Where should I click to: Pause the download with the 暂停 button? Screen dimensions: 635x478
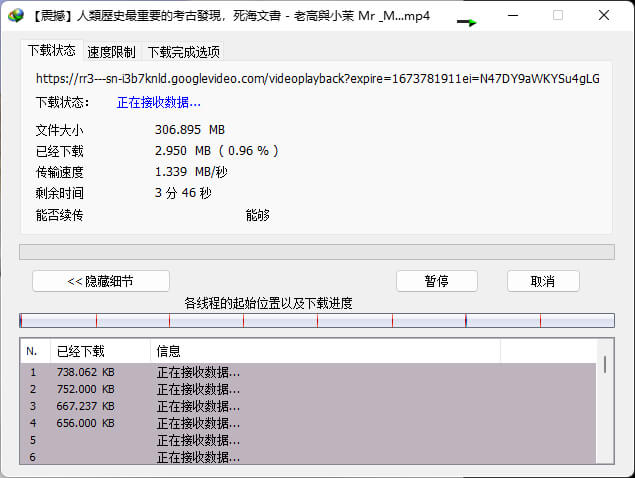pos(436,281)
